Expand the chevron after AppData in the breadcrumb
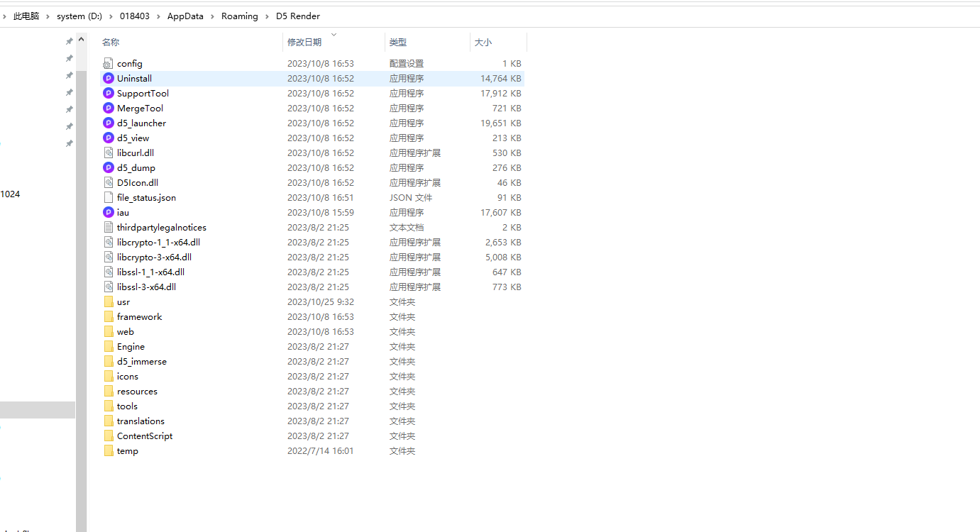 (x=213, y=16)
